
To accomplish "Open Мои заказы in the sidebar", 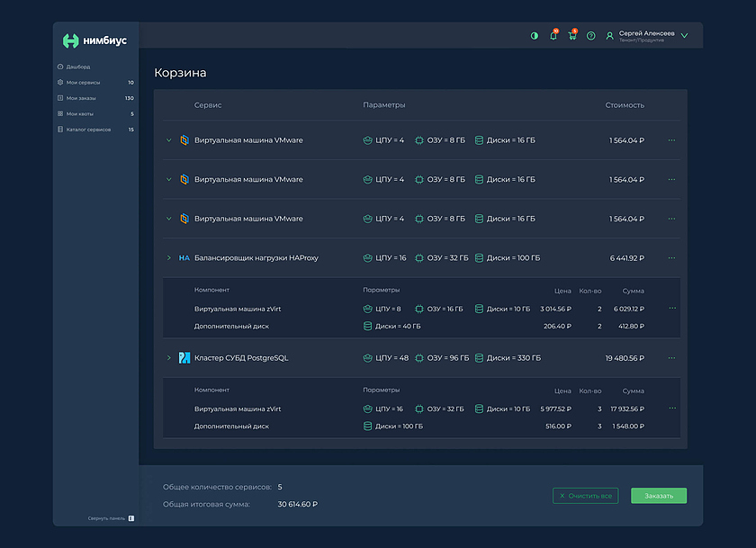I will 81,98.
